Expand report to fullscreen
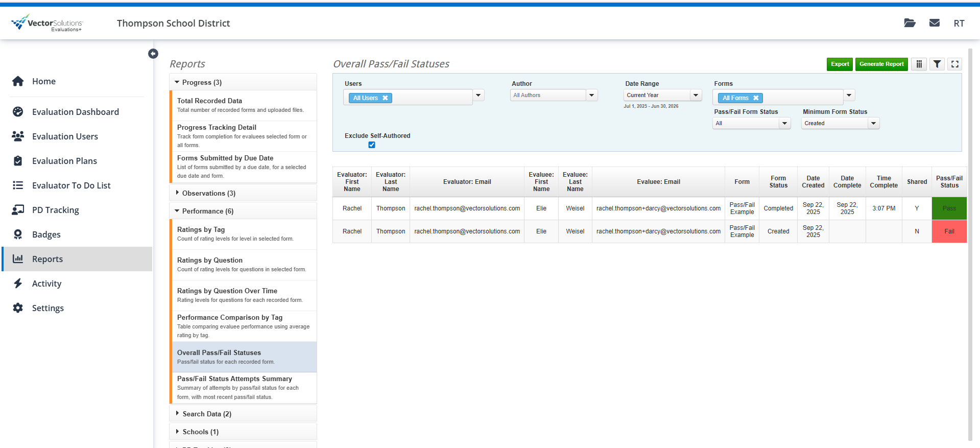Image resolution: width=980 pixels, height=448 pixels. (955, 64)
